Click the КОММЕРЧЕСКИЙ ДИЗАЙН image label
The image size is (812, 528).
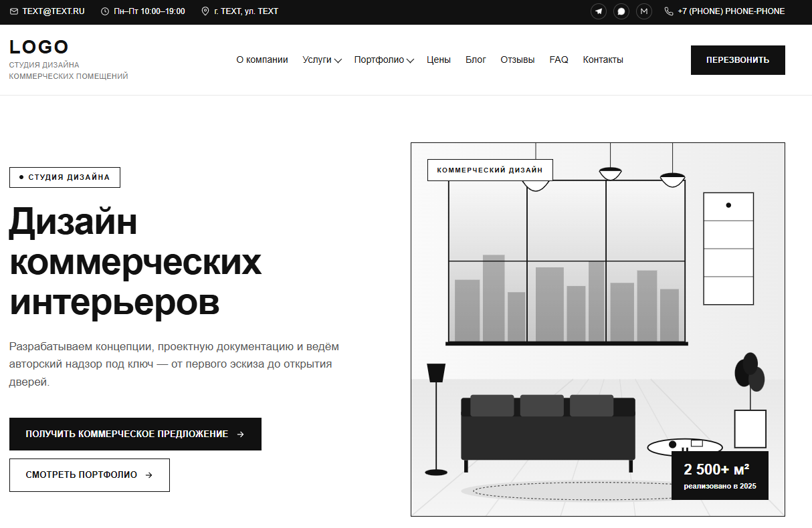pyautogui.click(x=490, y=170)
